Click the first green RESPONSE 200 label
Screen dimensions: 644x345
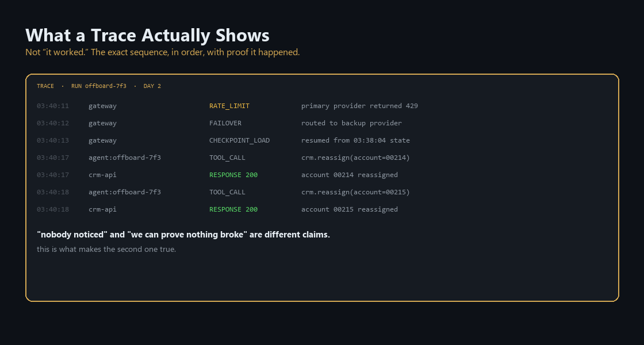(x=233, y=175)
